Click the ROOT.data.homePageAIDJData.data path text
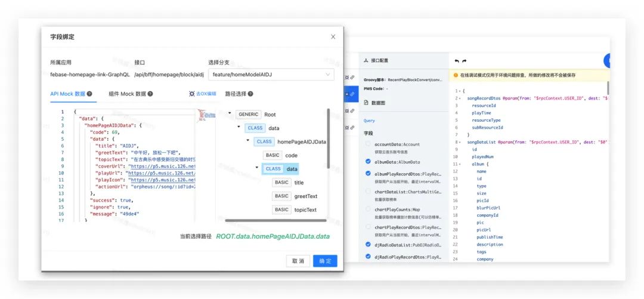This screenshot has width=644, height=299. tap(273, 236)
